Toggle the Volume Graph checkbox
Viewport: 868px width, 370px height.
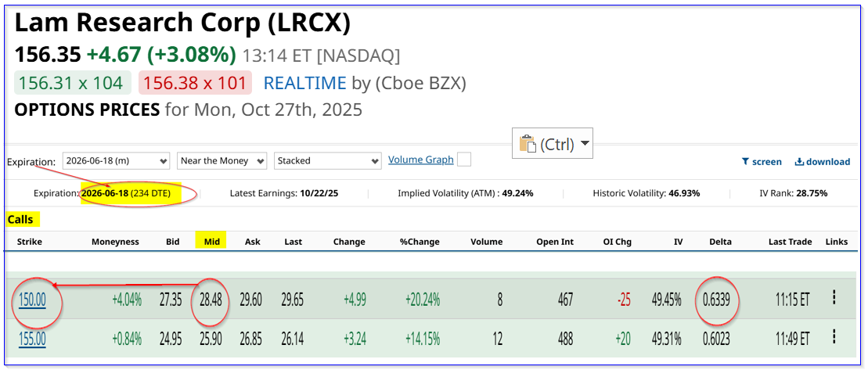(x=464, y=160)
